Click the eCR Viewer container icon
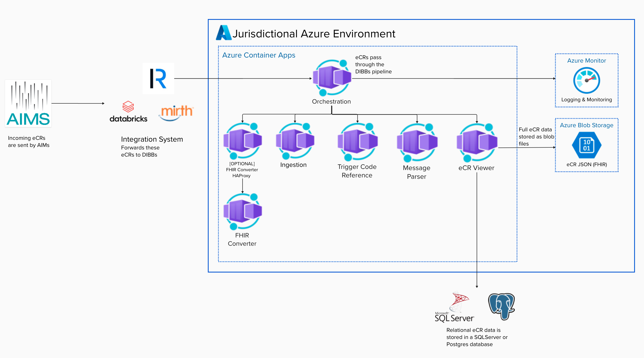Screen dimensions: 644x358 pyautogui.click(x=477, y=143)
